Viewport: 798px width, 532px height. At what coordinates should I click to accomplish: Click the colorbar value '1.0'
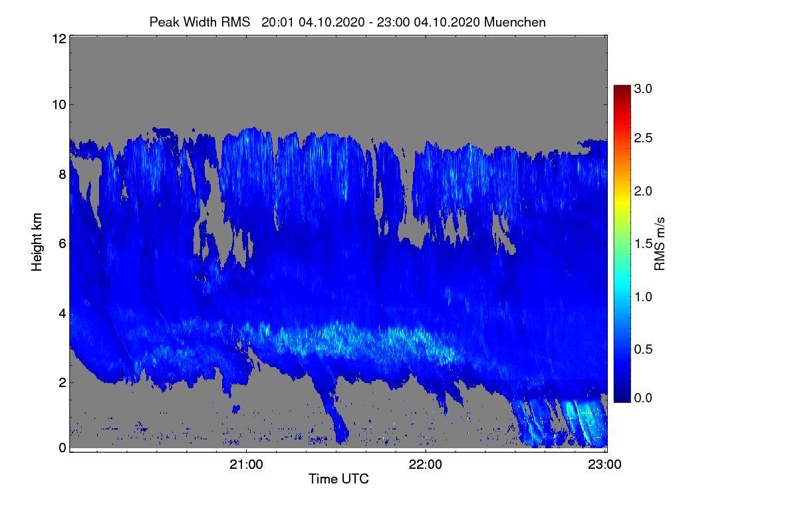(x=643, y=296)
